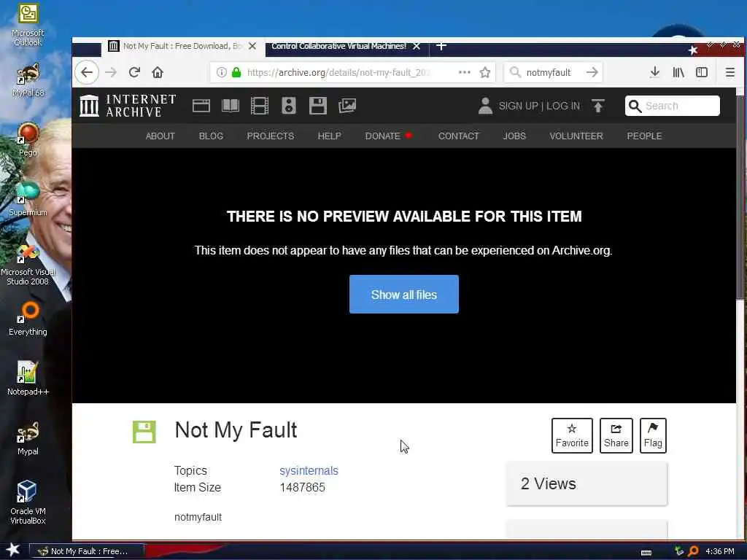Open the ABOUT menu item
747x560 pixels.
[x=160, y=136]
